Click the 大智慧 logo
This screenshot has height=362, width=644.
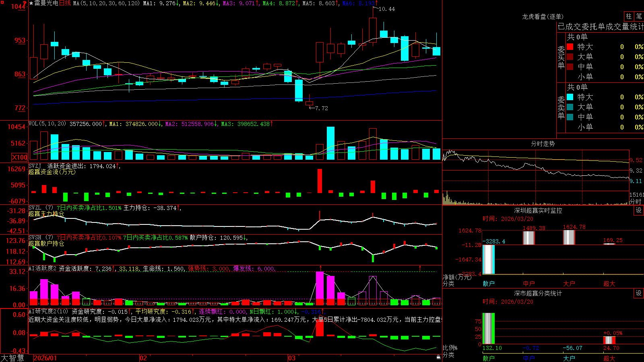point(12,358)
